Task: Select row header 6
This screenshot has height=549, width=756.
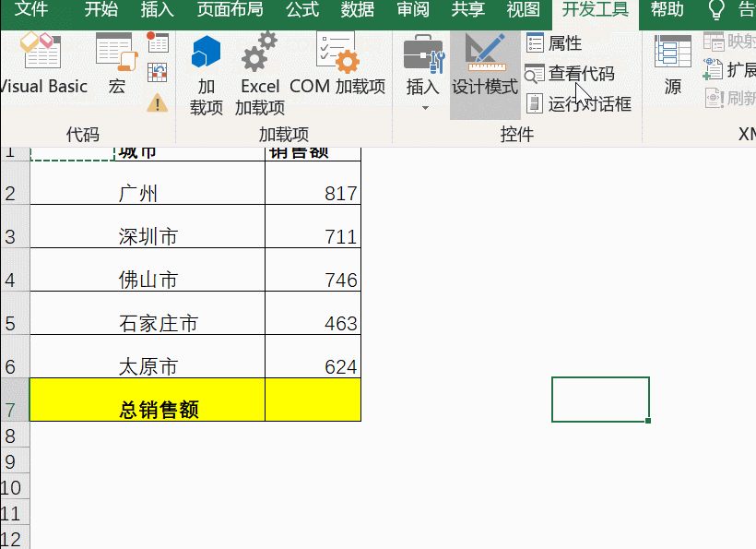Action: point(15,357)
